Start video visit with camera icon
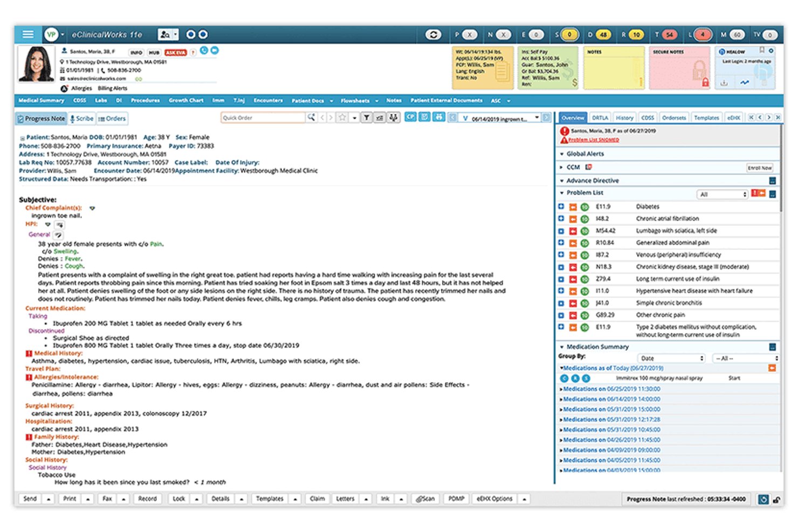 click(x=215, y=51)
